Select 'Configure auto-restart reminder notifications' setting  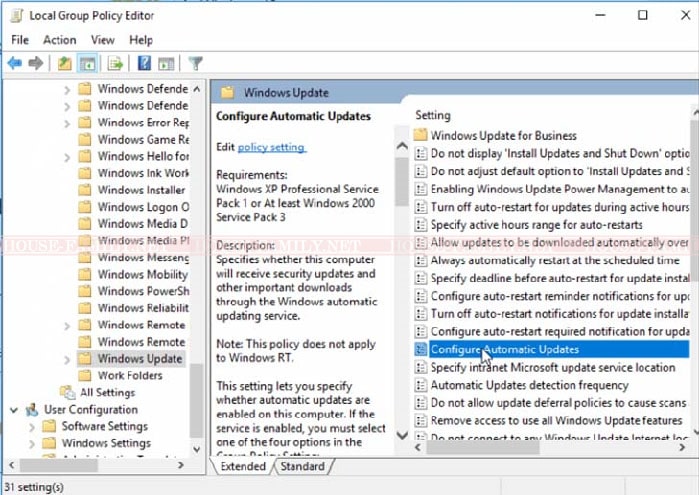tap(560, 296)
